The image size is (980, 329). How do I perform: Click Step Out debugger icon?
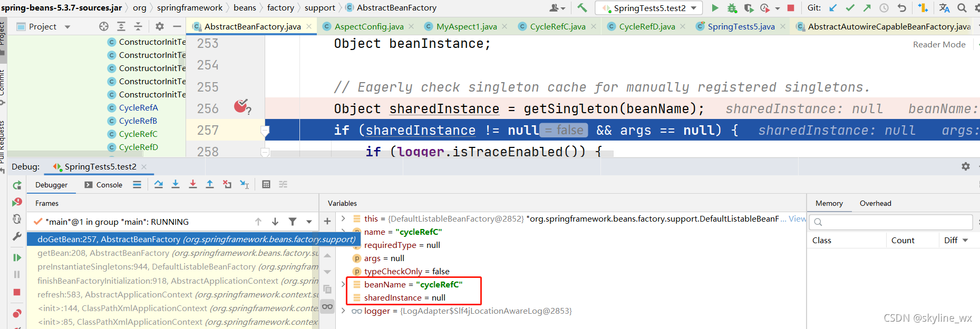(x=210, y=184)
